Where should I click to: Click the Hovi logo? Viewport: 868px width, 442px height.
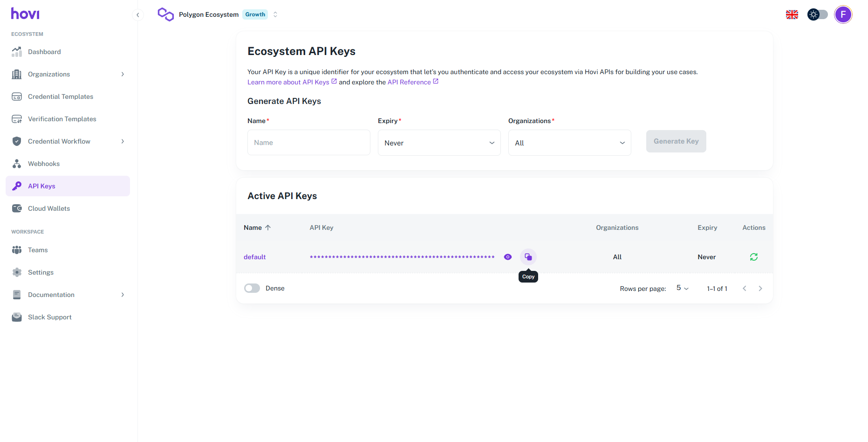coord(25,14)
